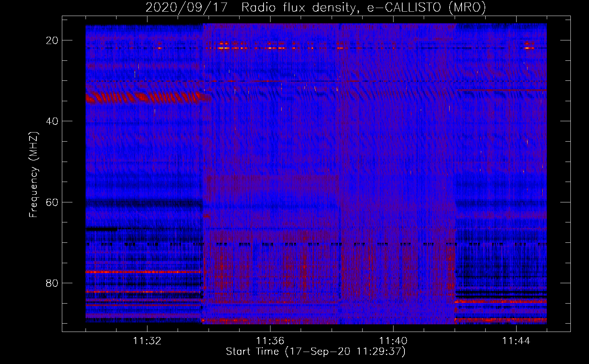Click the Start Time axis label
Screen dimensions: 589x364
coord(316,352)
